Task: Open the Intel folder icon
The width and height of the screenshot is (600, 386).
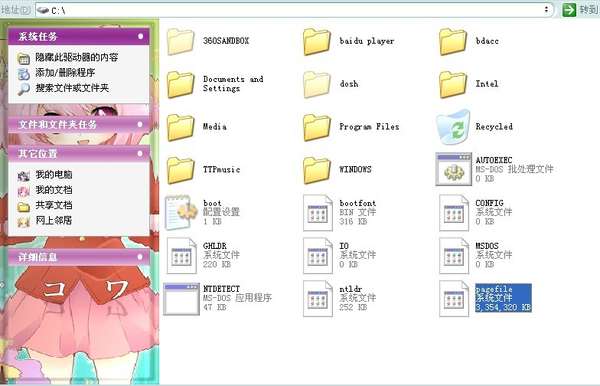Action: [453, 84]
